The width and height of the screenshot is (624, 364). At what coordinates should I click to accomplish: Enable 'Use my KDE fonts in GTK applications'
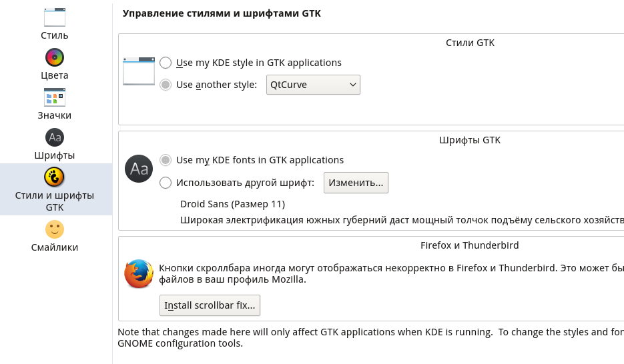pos(166,160)
